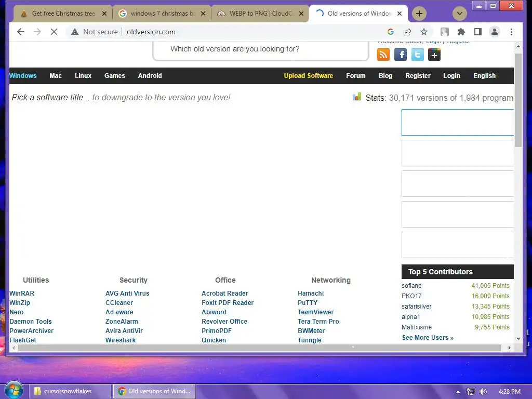Click the horizontal scrollbar right arrow
The image size is (532, 399).
tap(509, 348)
